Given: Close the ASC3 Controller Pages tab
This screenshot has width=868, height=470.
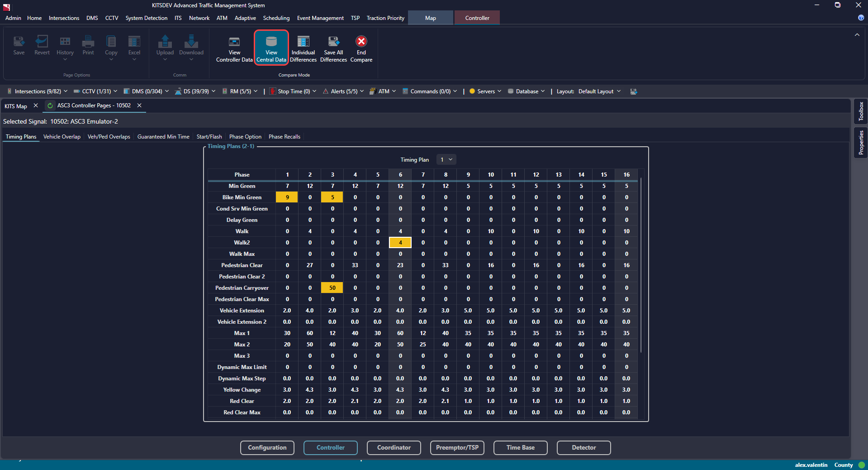Looking at the screenshot, I should coord(139,106).
